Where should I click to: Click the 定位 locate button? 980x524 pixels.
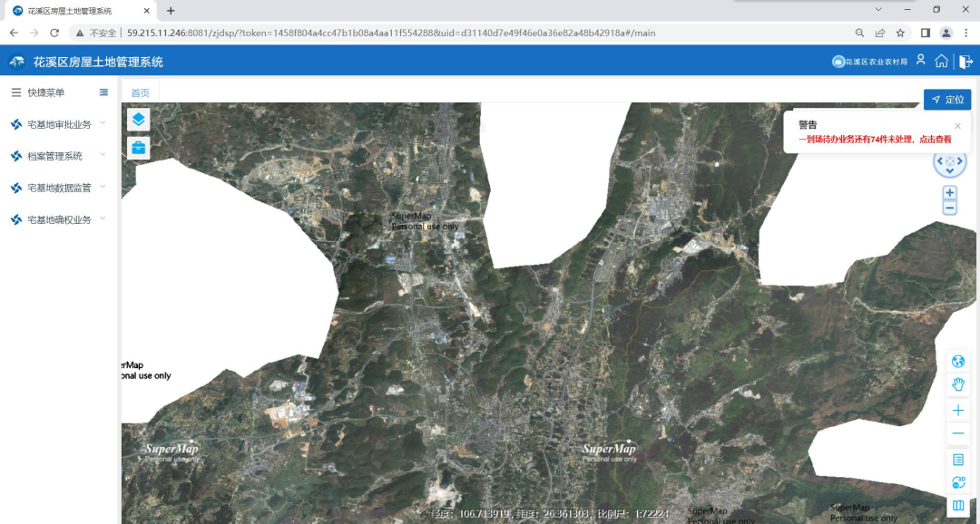(x=947, y=100)
